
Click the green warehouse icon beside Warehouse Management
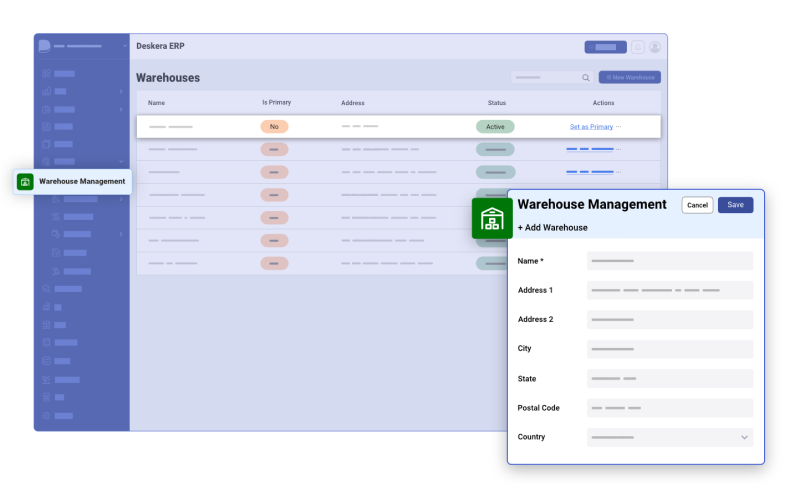(26, 182)
